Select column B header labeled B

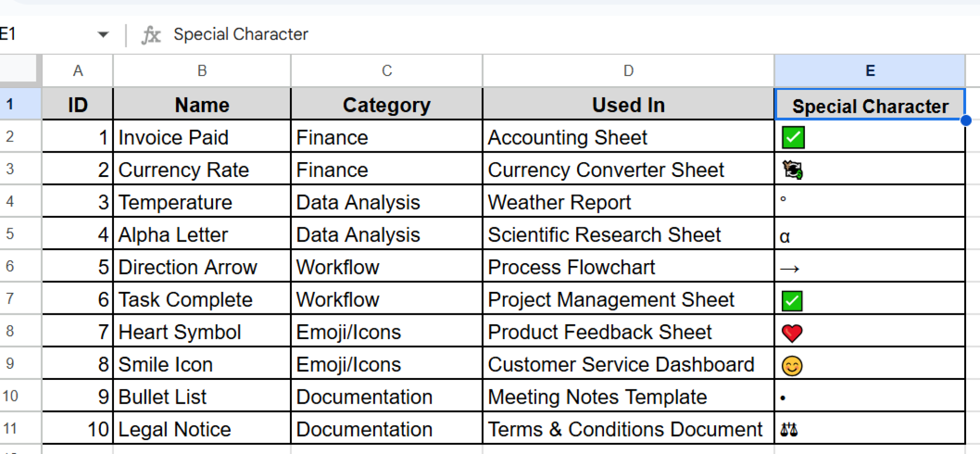pyautogui.click(x=201, y=70)
